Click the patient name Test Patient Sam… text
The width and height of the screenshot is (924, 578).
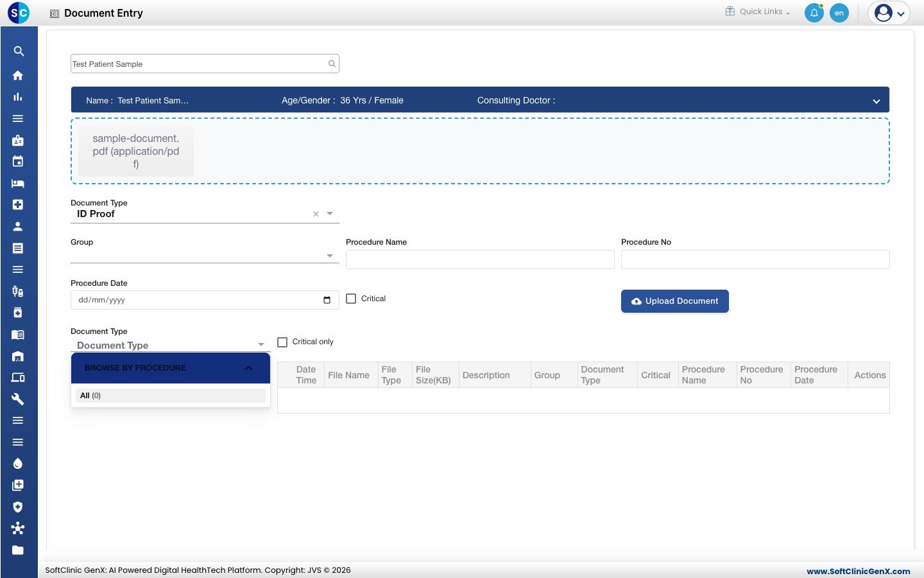coord(153,101)
